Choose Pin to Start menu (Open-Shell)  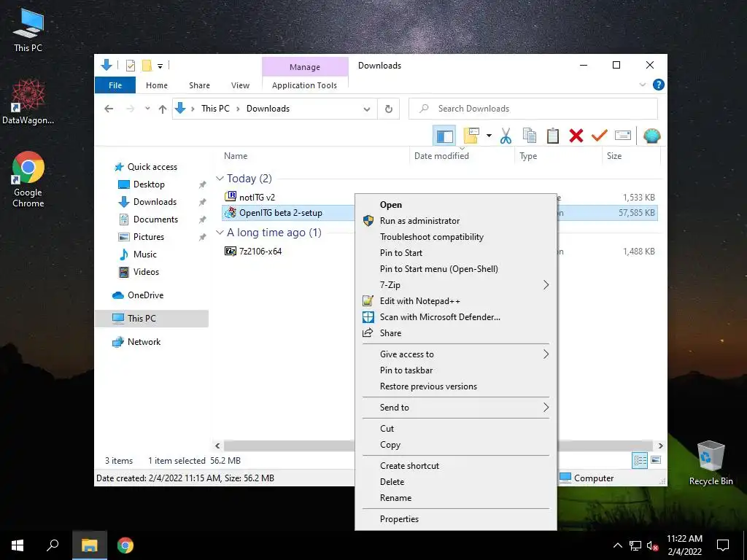pos(456,269)
